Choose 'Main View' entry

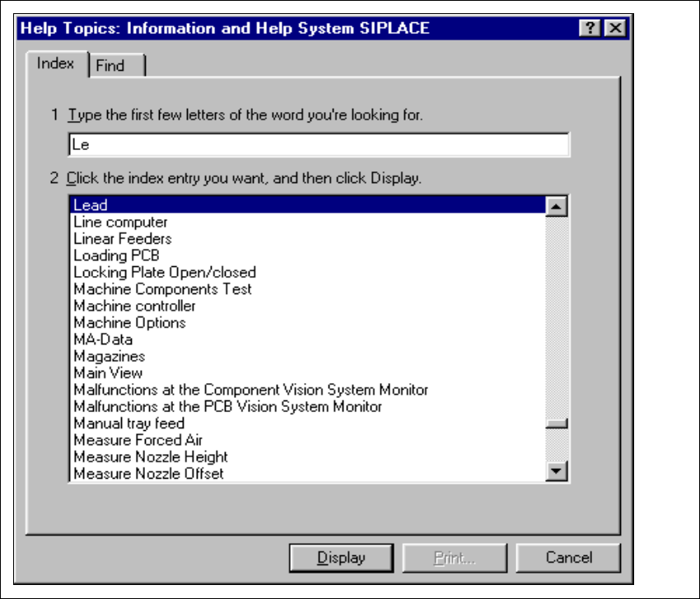[x=308, y=373]
